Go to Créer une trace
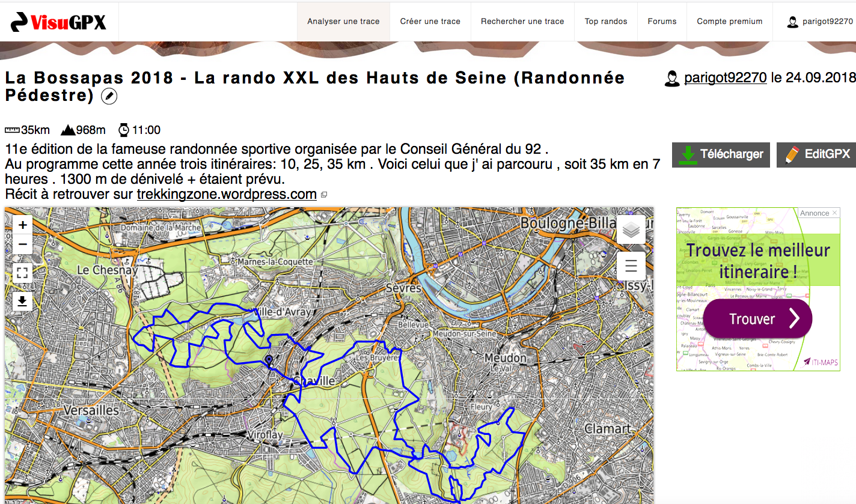The height and width of the screenshot is (504, 856). (430, 22)
